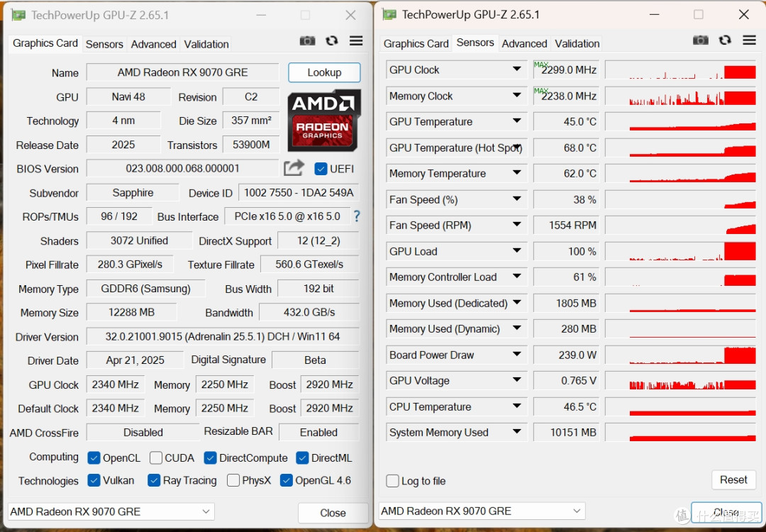Click the refresh icon in left GPU-Z window
This screenshot has height=532, width=766.
click(332, 41)
